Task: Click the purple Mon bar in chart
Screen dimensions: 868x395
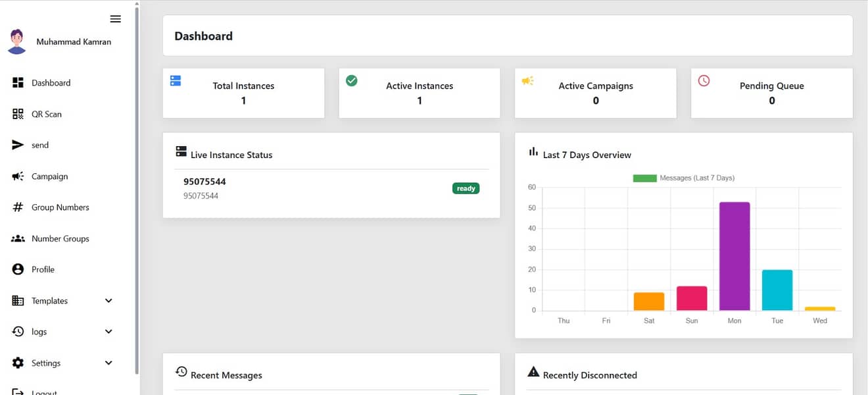Action: click(735, 257)
